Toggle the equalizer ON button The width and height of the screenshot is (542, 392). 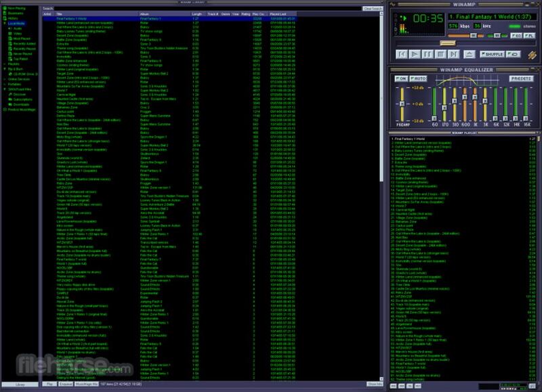click(400, 79)
